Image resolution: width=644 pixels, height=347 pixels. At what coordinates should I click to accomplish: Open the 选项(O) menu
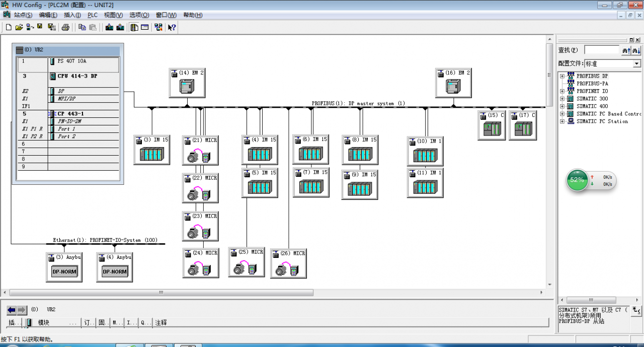pyautogui.click(x=139, y=15)
